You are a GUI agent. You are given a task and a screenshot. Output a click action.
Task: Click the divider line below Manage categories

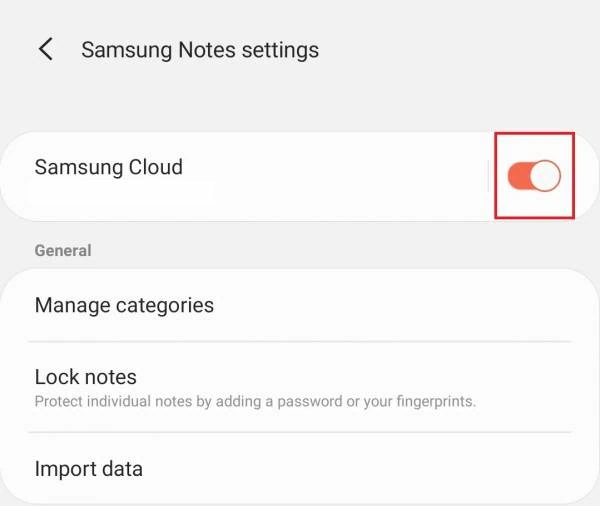(x=300, y=341)
